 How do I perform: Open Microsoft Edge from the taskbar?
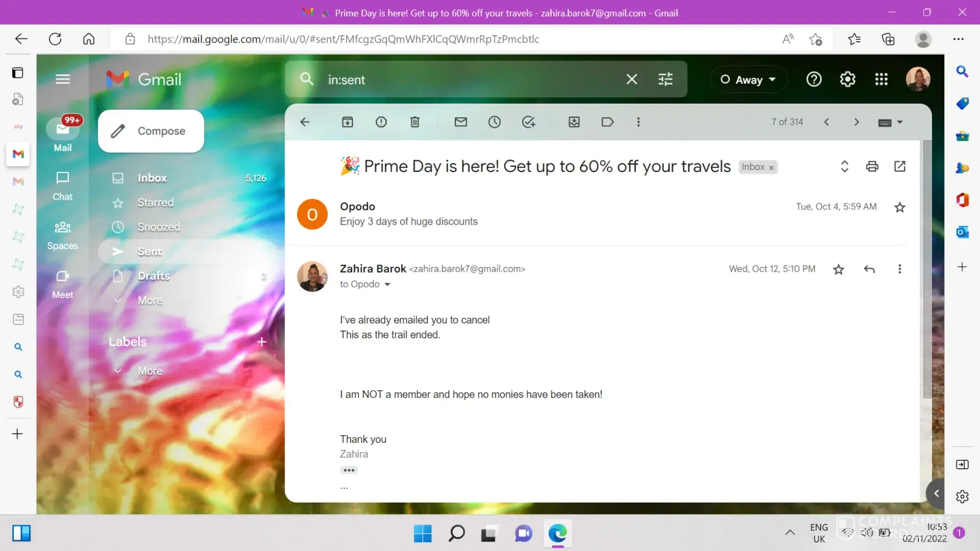pyautogui.click(x=557, y=533)
